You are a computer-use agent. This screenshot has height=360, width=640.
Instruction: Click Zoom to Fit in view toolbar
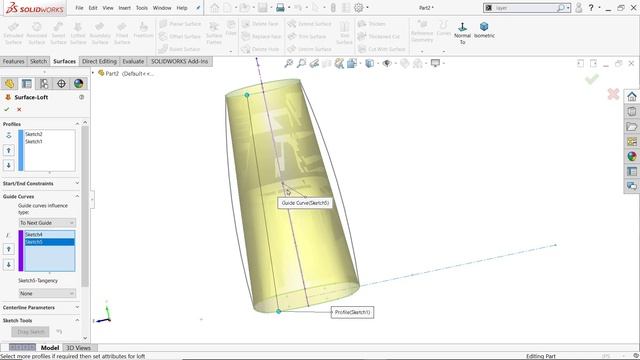[289, 63]
